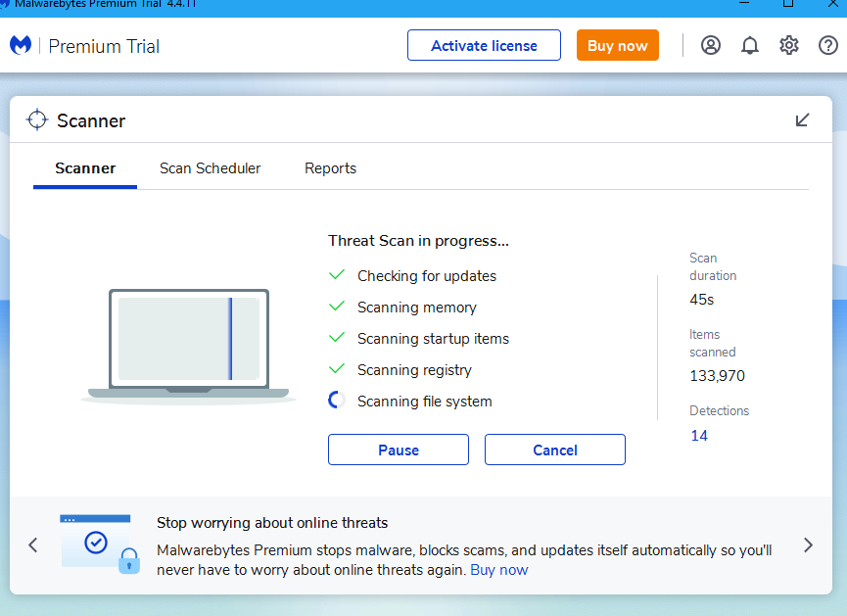
Task: Collapse Scanner panel with arrow icon
Action: coord(802,119)
